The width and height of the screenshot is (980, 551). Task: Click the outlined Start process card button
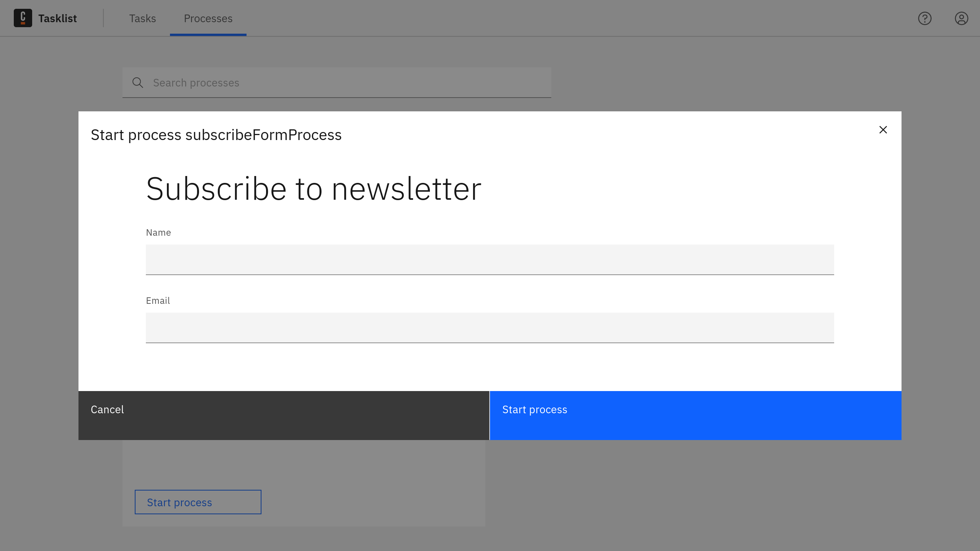(x=198, y=502)
